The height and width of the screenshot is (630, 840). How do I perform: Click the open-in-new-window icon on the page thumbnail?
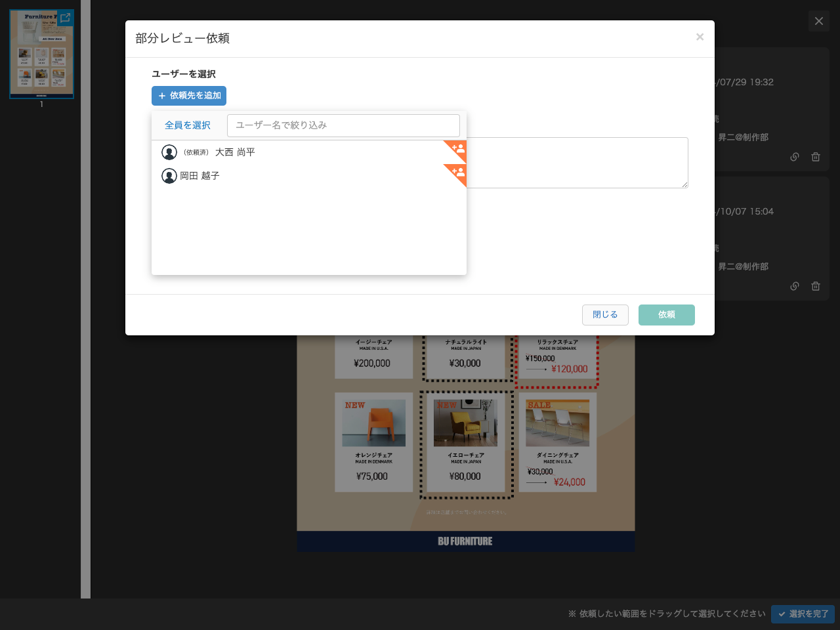point(64,18)
